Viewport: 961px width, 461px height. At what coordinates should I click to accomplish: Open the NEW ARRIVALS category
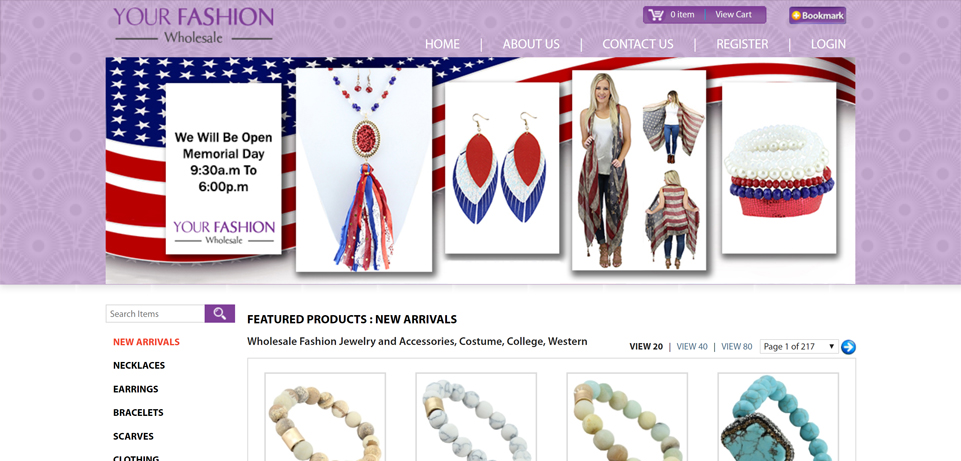(146, 342)
